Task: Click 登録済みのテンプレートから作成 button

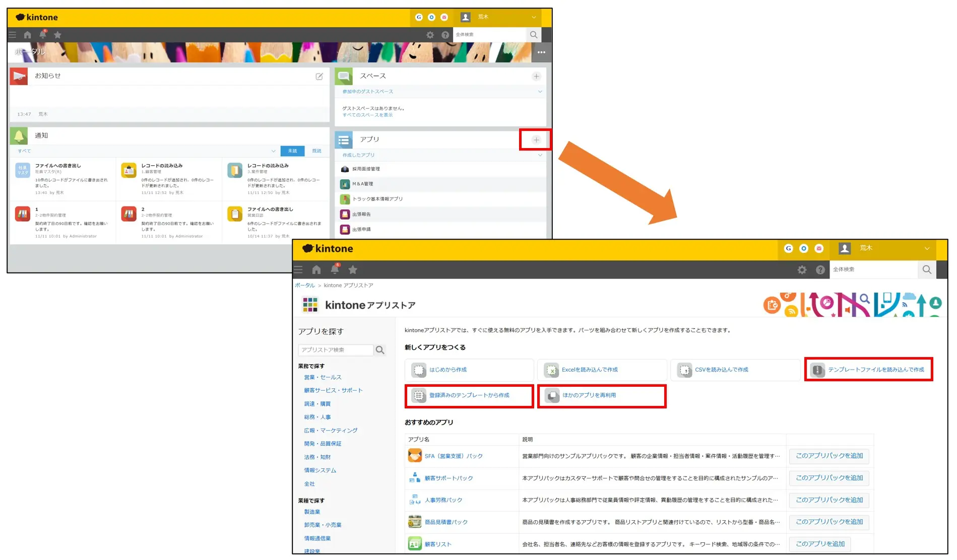Action: (x=469, y=396)
